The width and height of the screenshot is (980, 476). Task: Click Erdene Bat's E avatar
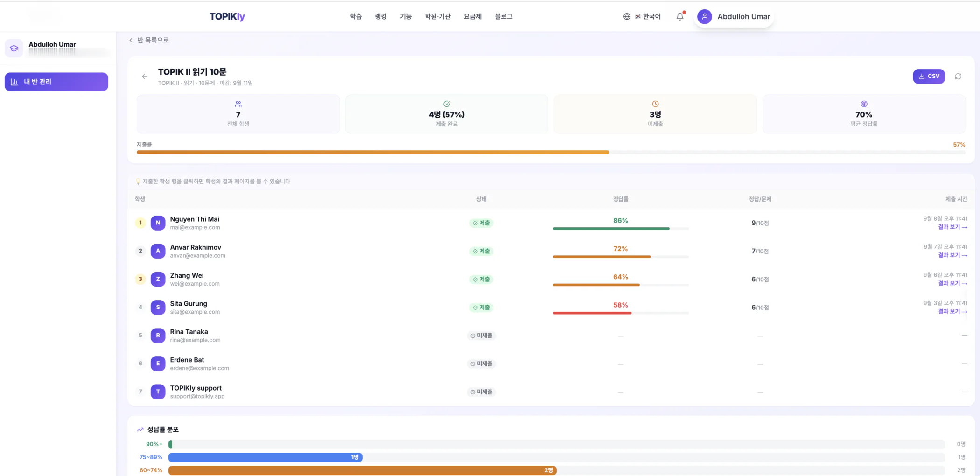[x=158, y=364]
